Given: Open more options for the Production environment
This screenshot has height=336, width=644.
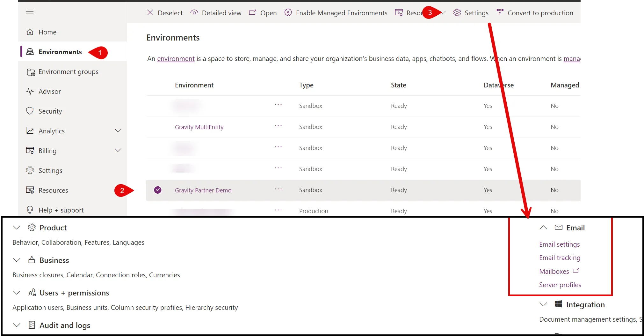Looking at the screenshot, I should click(x=278, y=210).
